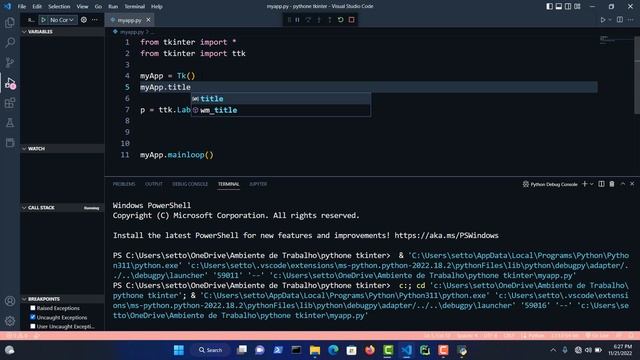Viewport: 640px width, 360px height.
Task: Open the View menu
Action: pos(82,7)
